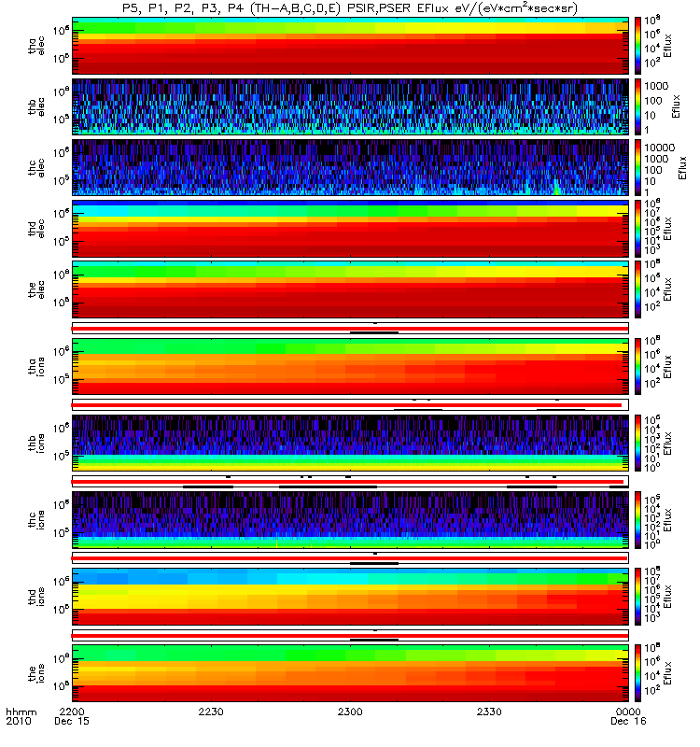The height and width of the screenshot is (747, 700).
Task: Click the "2010" year label
Action: (19, 721)
